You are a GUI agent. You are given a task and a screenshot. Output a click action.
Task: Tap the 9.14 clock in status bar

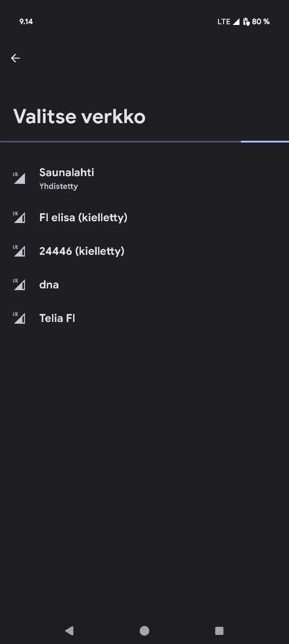coord(26,22)
